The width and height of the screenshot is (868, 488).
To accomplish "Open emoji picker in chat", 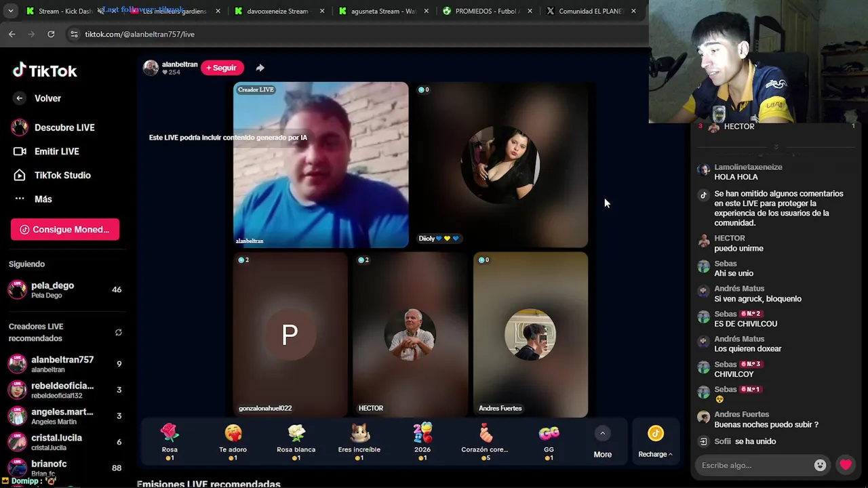I will [820, 465].
